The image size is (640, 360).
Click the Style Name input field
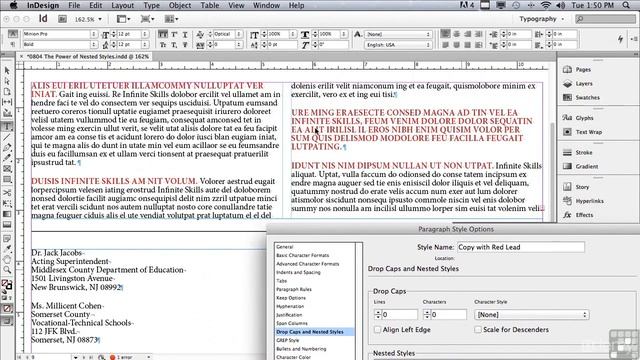521,247
